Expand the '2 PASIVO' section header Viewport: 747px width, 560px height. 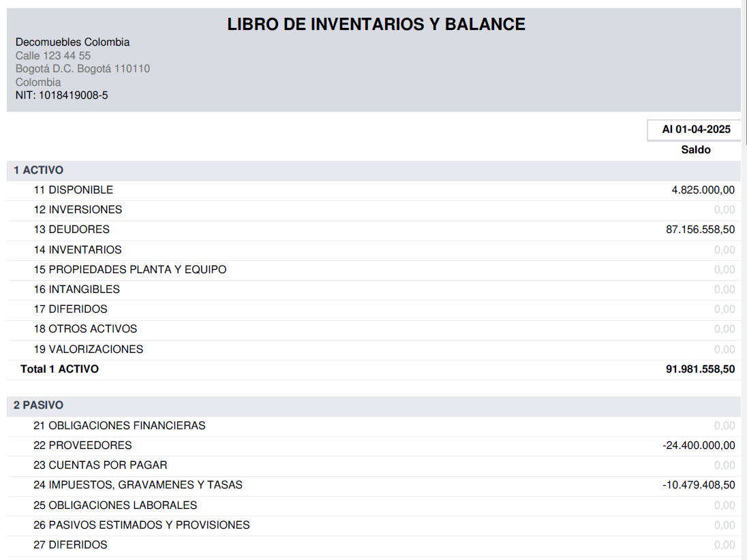(39, 405)
